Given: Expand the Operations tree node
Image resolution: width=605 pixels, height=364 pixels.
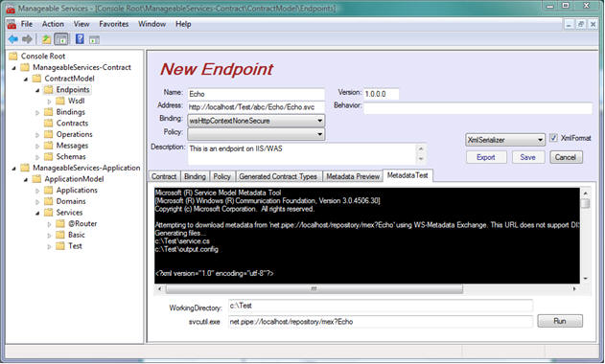Looking at the screenshot, I should tap(37, 135).
